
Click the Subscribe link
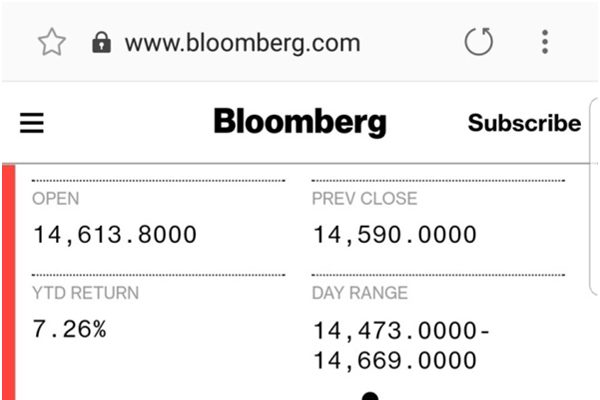pos(524,123)
